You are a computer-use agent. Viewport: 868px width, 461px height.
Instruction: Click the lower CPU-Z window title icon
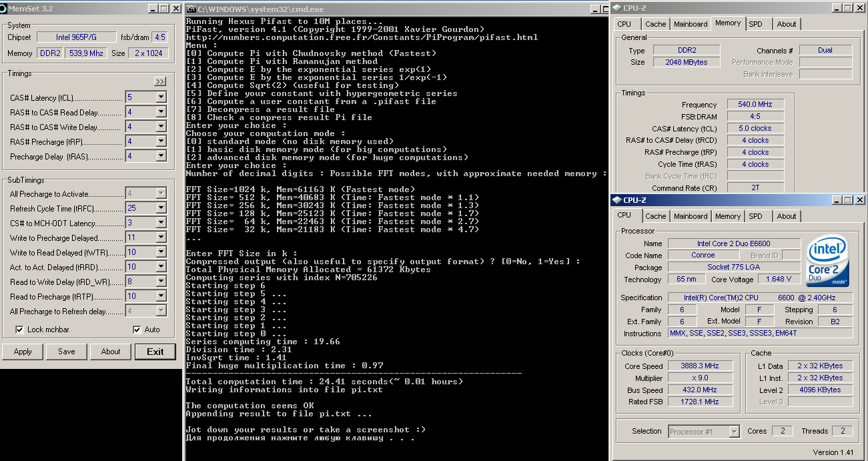pyautogui.click(x=616, y=199)
